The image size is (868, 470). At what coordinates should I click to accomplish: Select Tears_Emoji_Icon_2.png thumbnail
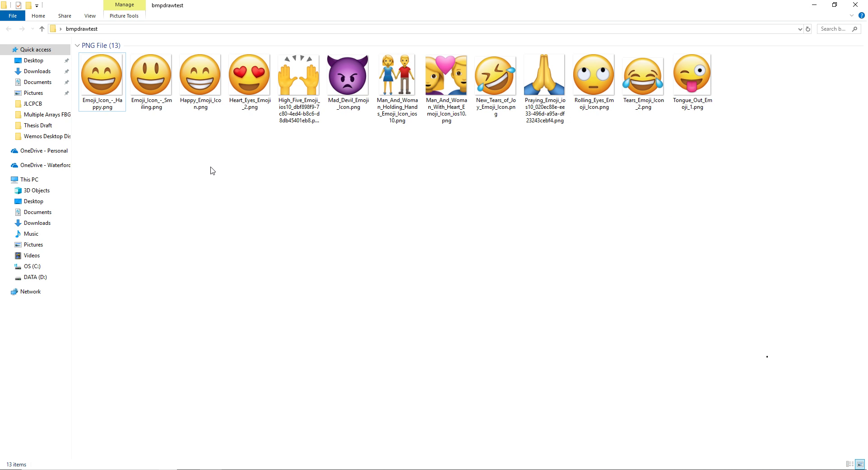643,82
